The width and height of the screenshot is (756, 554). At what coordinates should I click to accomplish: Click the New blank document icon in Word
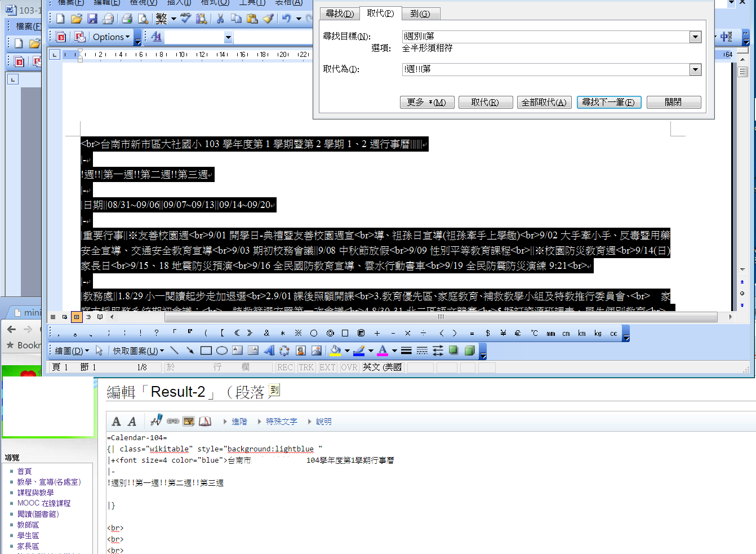pyautogui.click(x=60, y=19)
